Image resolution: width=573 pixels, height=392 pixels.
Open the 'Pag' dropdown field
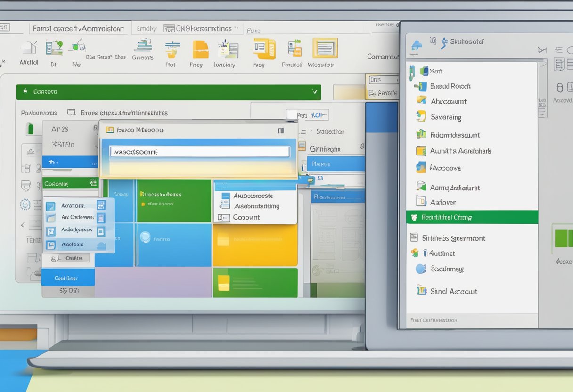click(x=307, y=114)
